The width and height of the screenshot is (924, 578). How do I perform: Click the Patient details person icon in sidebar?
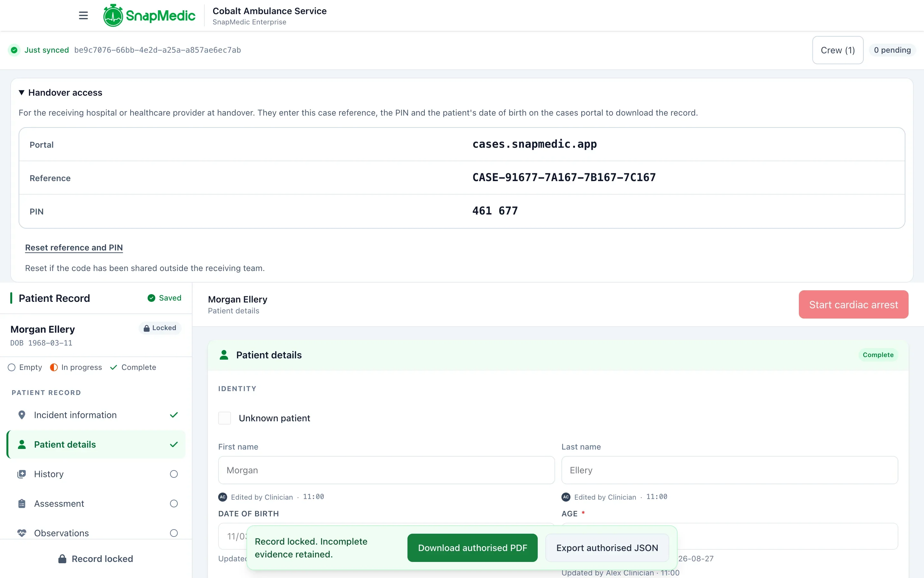click(22, 444)
